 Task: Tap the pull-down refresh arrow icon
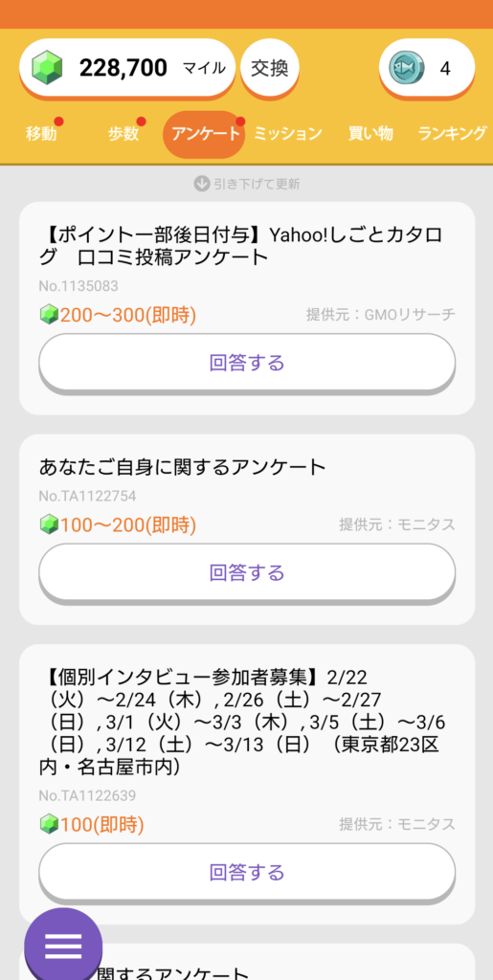point(201,184)
